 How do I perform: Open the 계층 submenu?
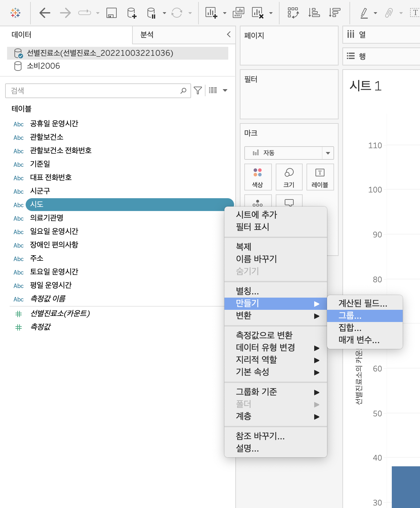(x=276, y=416)
